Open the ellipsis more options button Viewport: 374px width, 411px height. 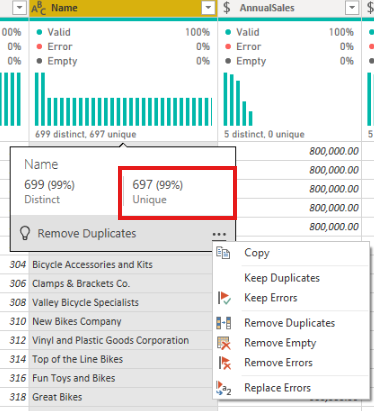pyautogui.click(x=219, y=234)
